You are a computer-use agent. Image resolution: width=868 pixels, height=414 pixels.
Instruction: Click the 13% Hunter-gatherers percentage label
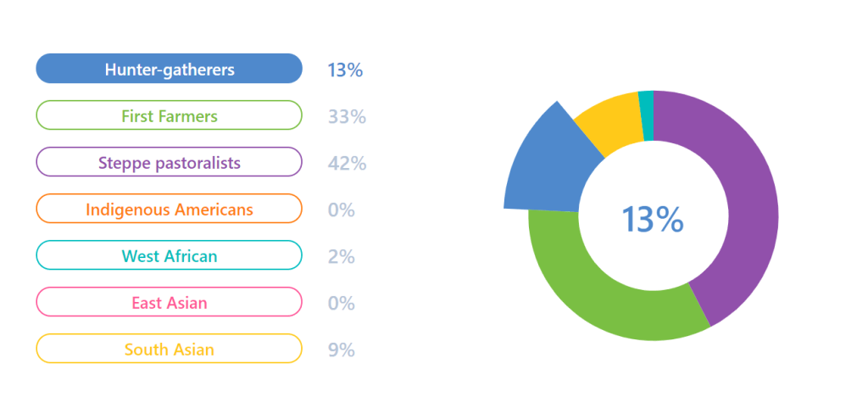345,70
